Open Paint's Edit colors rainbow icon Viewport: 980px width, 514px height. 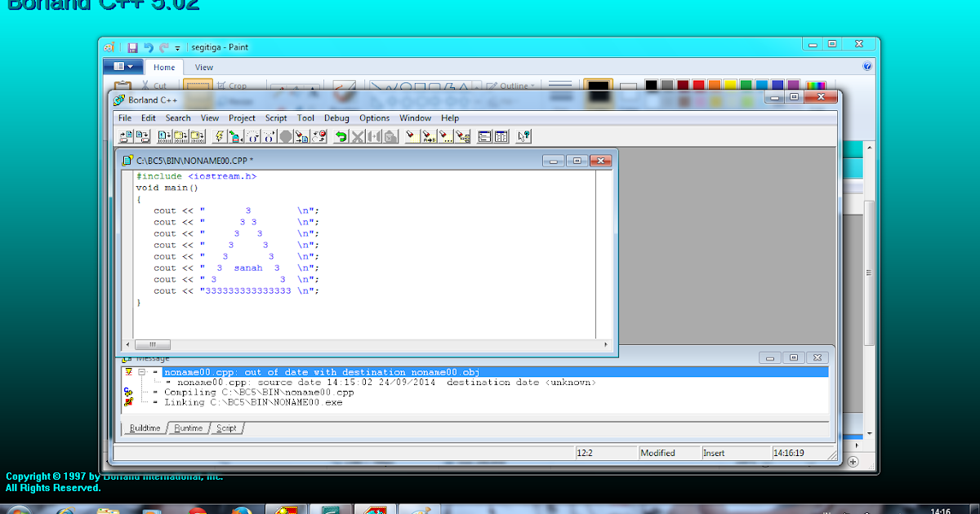tap(816, 86)
